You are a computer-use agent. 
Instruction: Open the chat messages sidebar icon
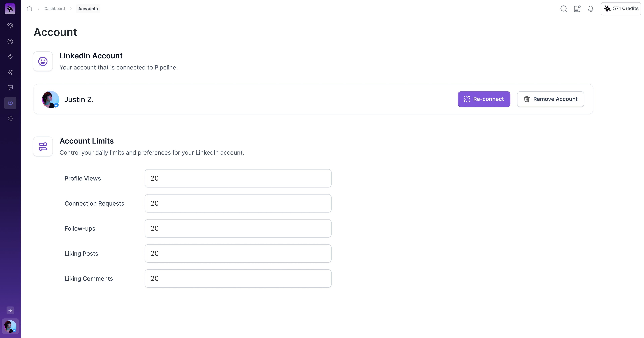pyautogui.click(x=10, y=88)
